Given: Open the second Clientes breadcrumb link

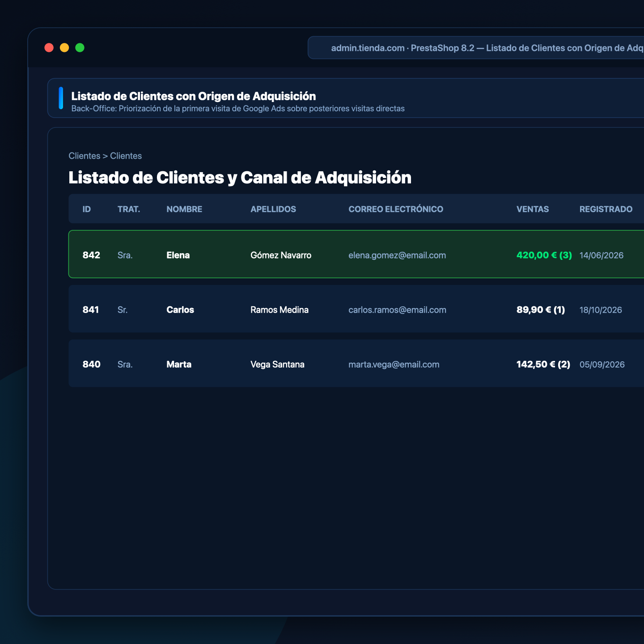Looking at the screenshot, I should click(126, 156).
